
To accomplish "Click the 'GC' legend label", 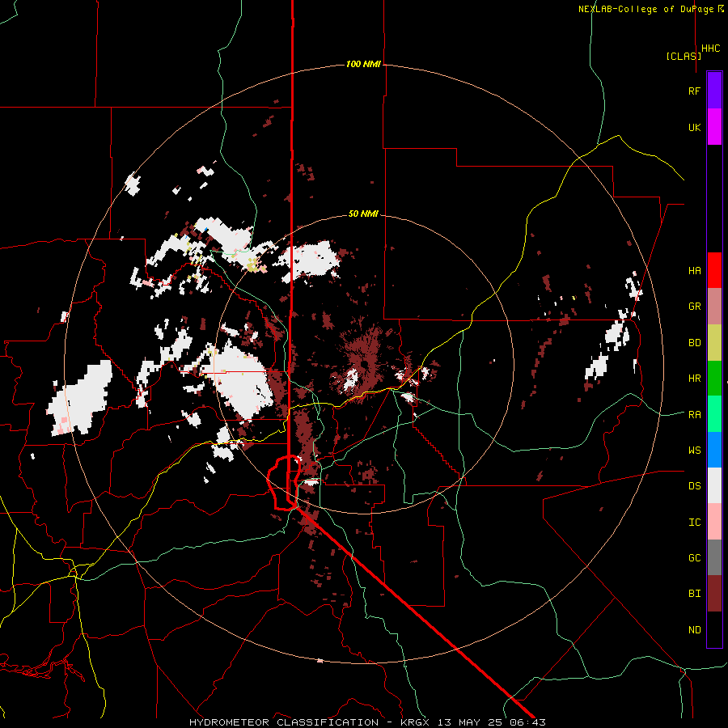I will pyautogui.click(x=694, y=558).
